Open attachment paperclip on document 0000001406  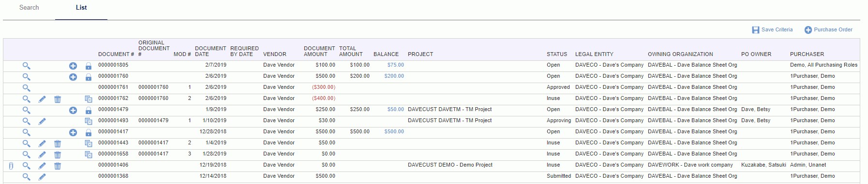[11, 166]
